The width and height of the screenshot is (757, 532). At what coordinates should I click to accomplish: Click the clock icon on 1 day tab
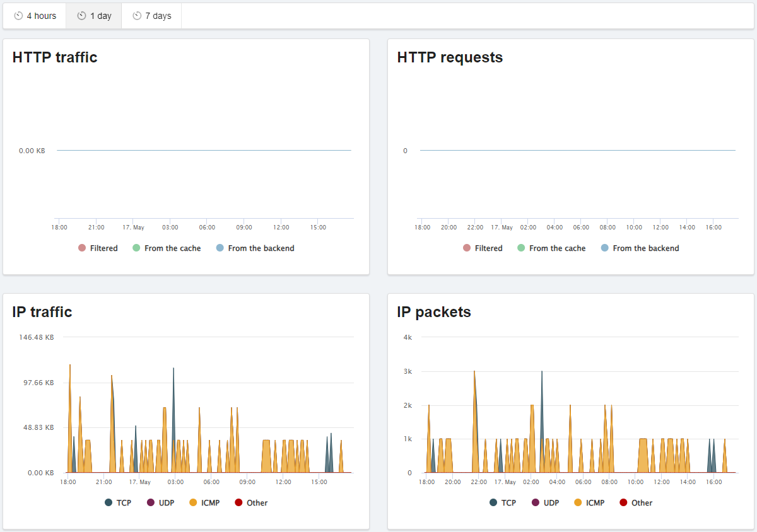point(81,16)
